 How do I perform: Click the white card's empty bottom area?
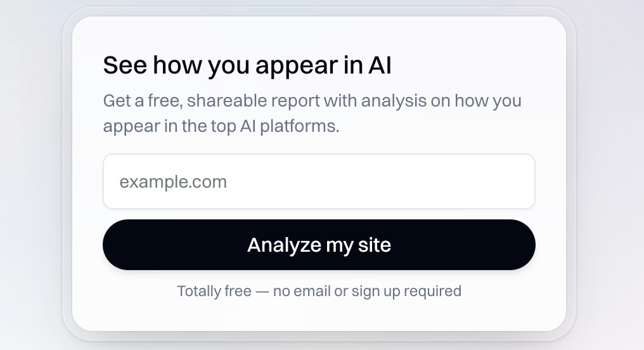coord(319,316)
